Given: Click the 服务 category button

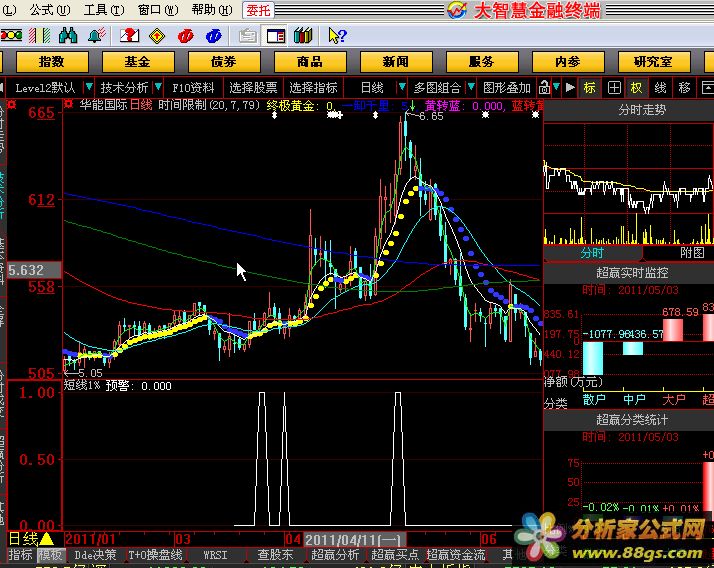Looking at the screenshot, I should click(x=482, y=61).
